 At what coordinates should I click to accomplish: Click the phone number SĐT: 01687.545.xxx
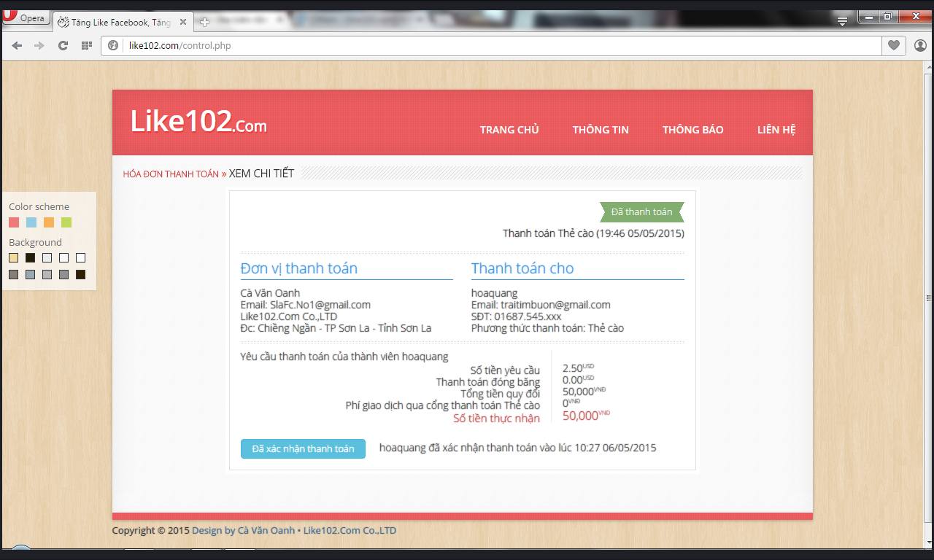point(517,316)
